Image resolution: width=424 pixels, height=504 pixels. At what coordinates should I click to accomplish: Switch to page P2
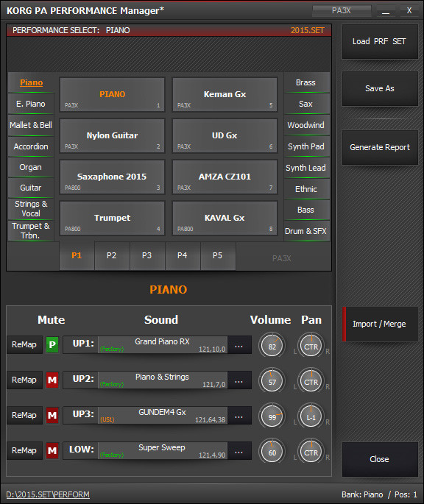(x=112, y=256)
